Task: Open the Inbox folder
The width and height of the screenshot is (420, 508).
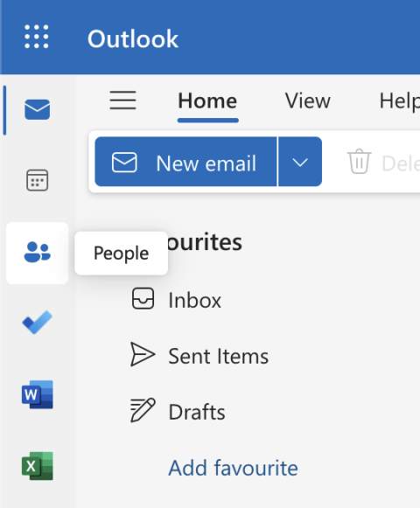Action: pos(194,300)
